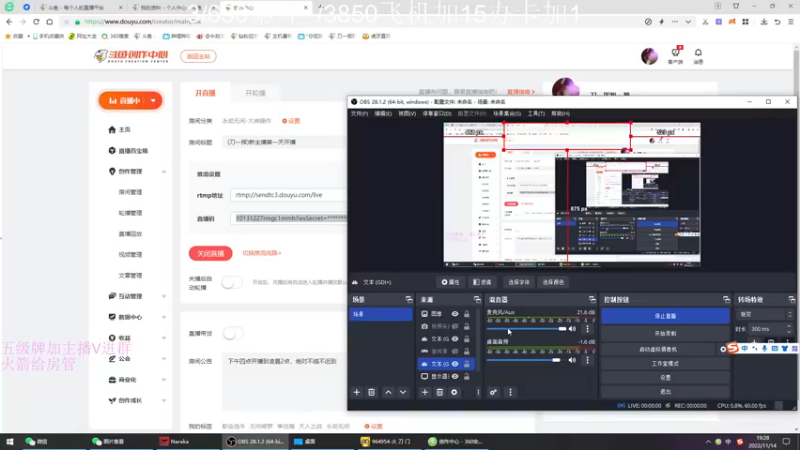This screenshot has height=450, width=800.
Task: Open WeChat from the taskbar
Action: click(37, 442)
